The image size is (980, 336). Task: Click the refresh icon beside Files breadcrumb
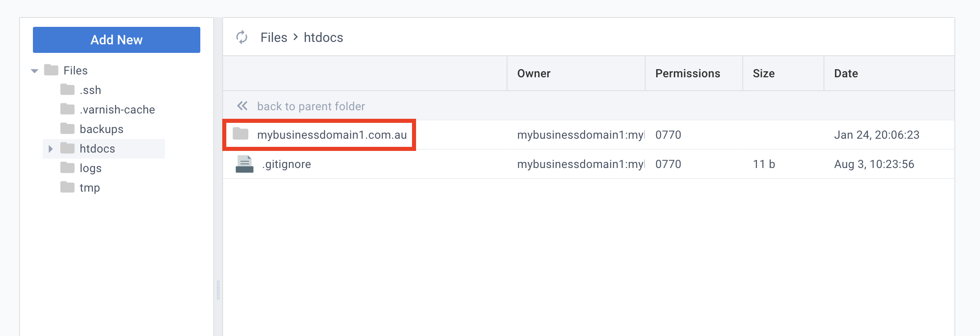pyautogui.click(x=242, y=37)
